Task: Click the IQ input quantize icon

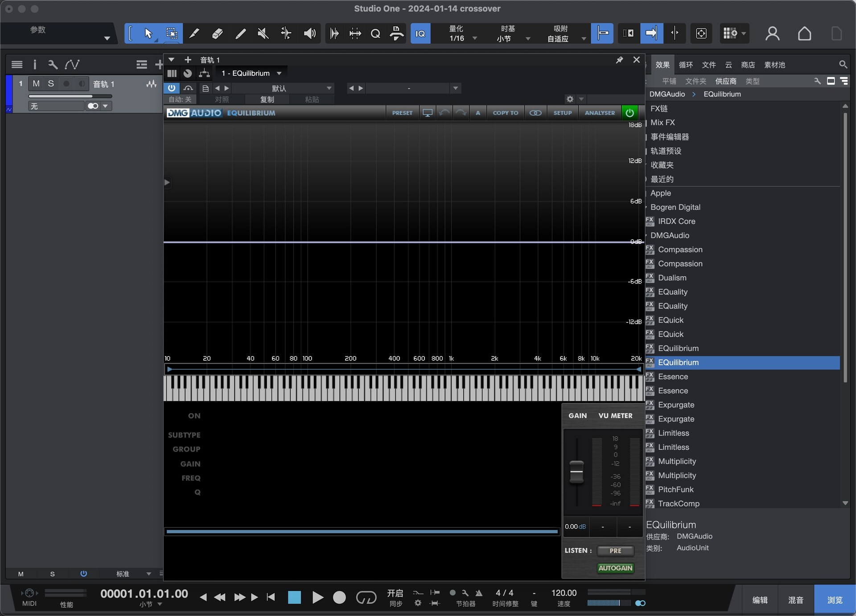Action: point(420,33)
